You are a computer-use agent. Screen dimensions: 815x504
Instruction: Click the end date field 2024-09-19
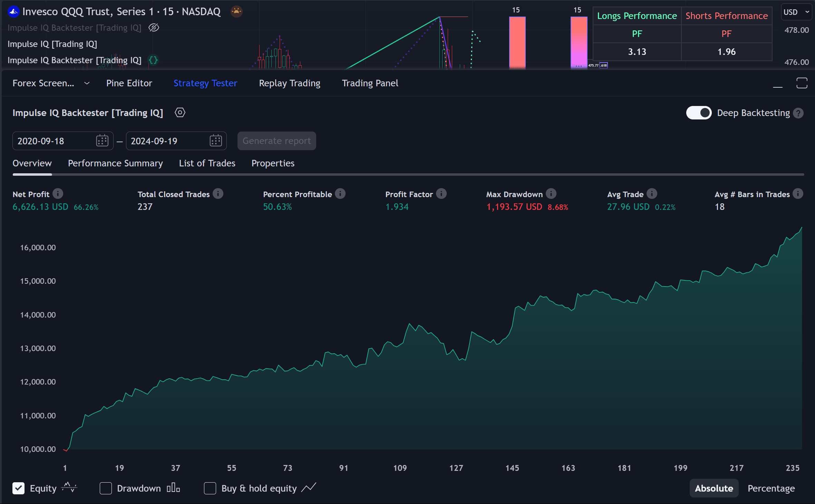[x=176, y=141]
